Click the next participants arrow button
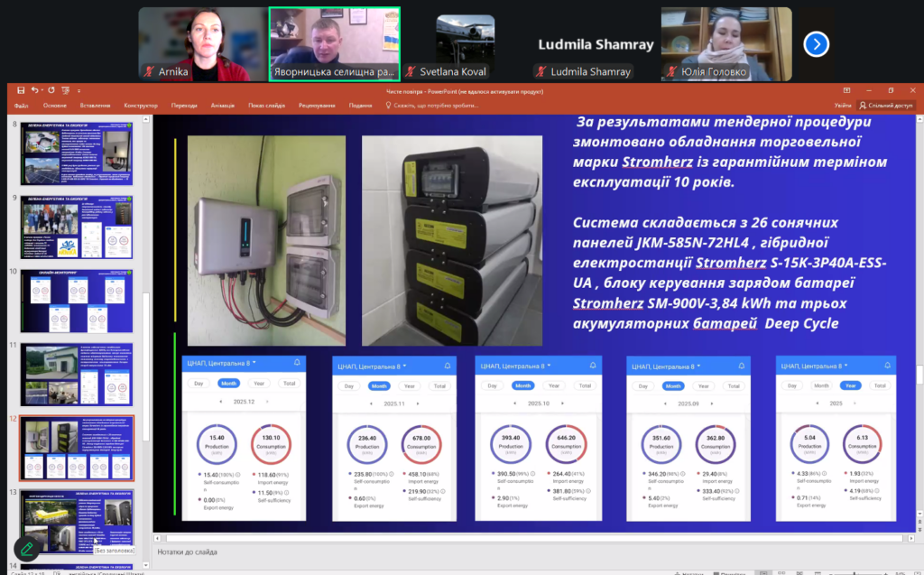This screenshot has height=575, width=924. (x=816, y=43)
